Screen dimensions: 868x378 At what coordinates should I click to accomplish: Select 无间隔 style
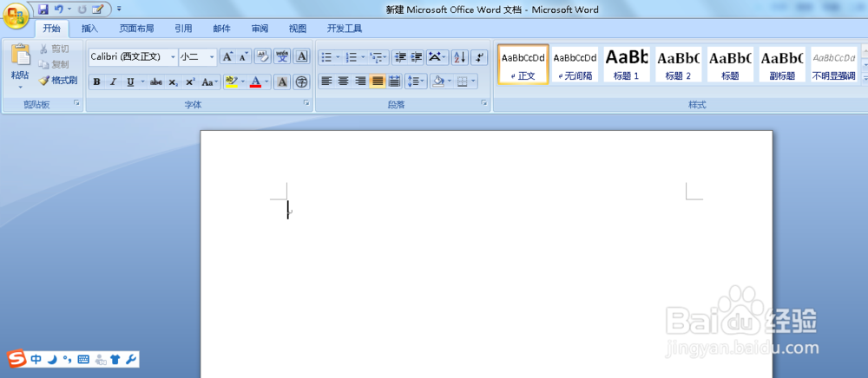575,64
